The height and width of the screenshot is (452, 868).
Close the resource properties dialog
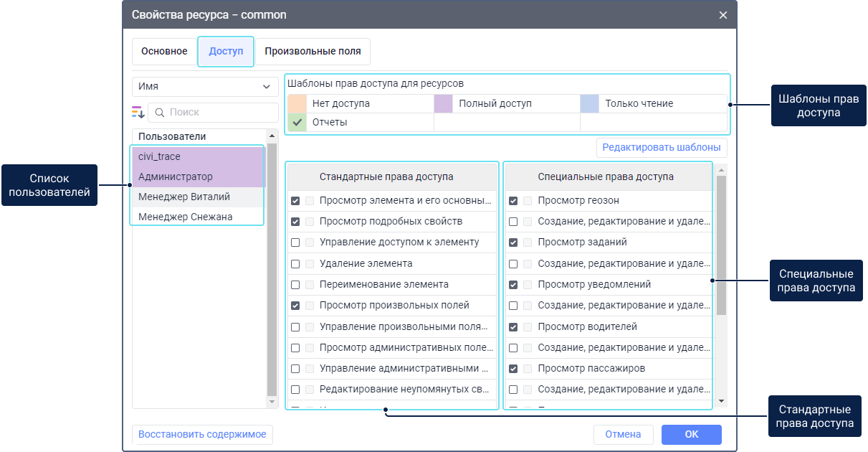[x=722, y=15]
